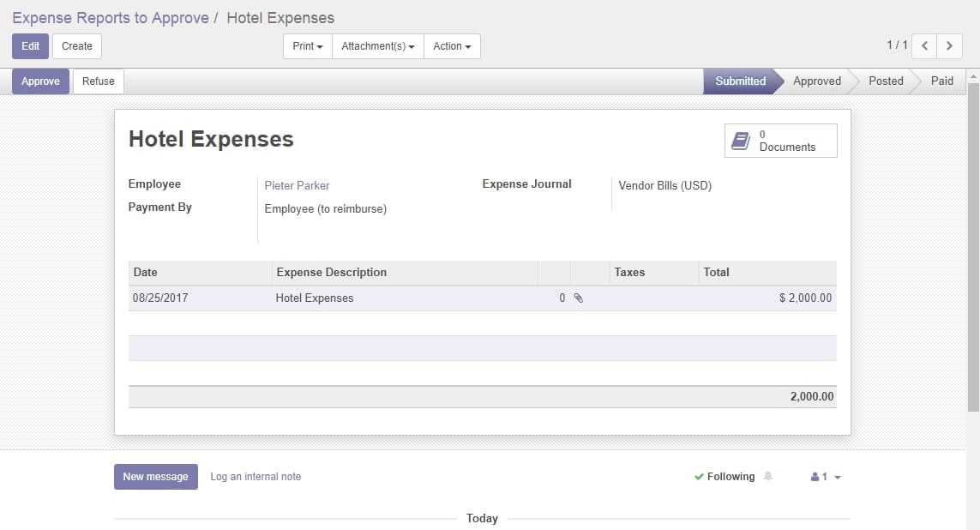980x530 pixels.
Task: Open the Attachment(s) dropdown
Action: click(x=377, y=46)
